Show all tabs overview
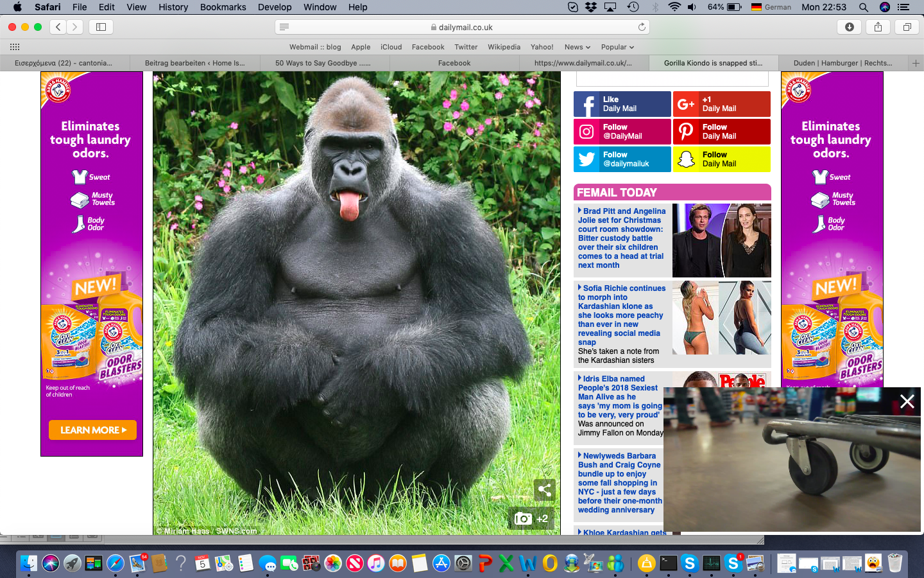Screen dimensions: 924x578 (x=907, y=27)
